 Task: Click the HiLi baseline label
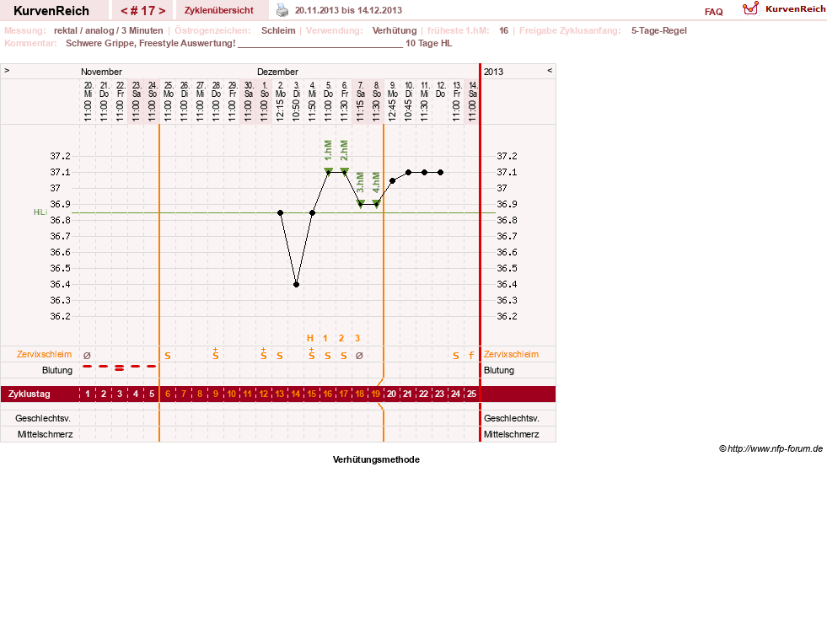point(40,212)
